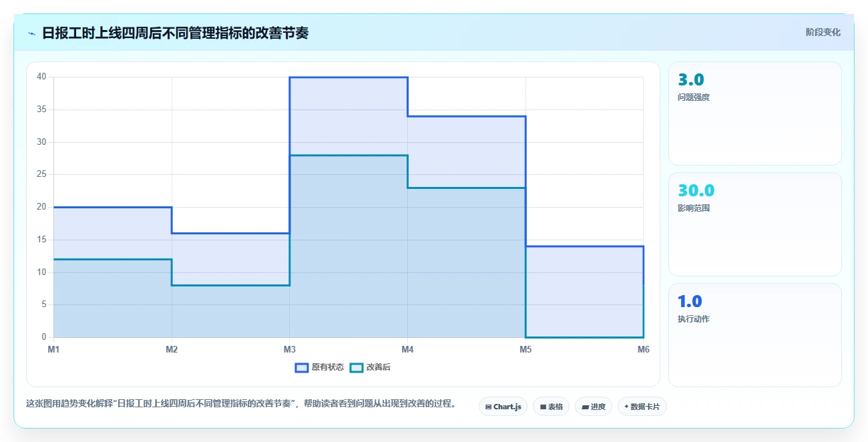Image resolution: width=868 pixels, height=442 pixels.
Task: Click the 15 y-axis tick label
Action: 41,240
